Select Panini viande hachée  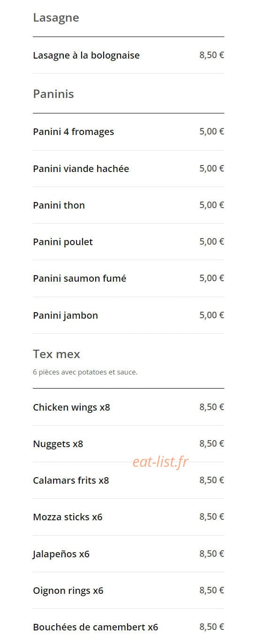129,168
